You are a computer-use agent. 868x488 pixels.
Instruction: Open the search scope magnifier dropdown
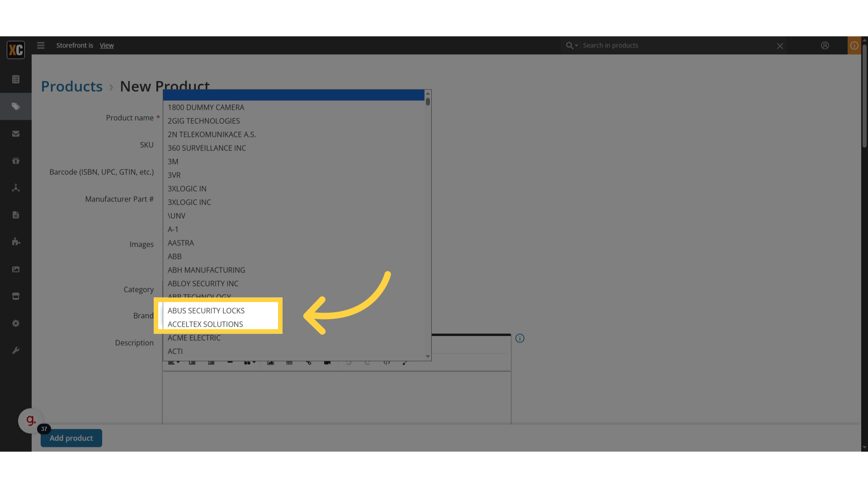click(x=571, y=46)
